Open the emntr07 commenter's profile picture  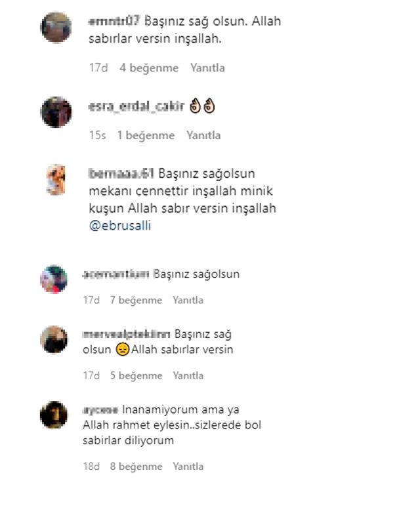pos(56,27)
